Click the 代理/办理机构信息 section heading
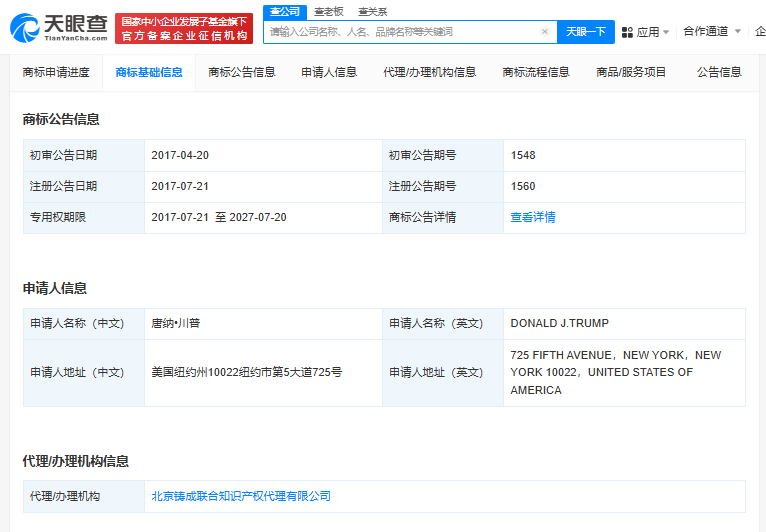This screenshot has height=532, width=766. [76, 461]
